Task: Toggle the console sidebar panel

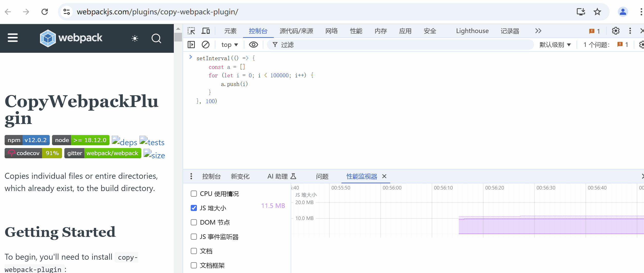Action: [191, 45]
